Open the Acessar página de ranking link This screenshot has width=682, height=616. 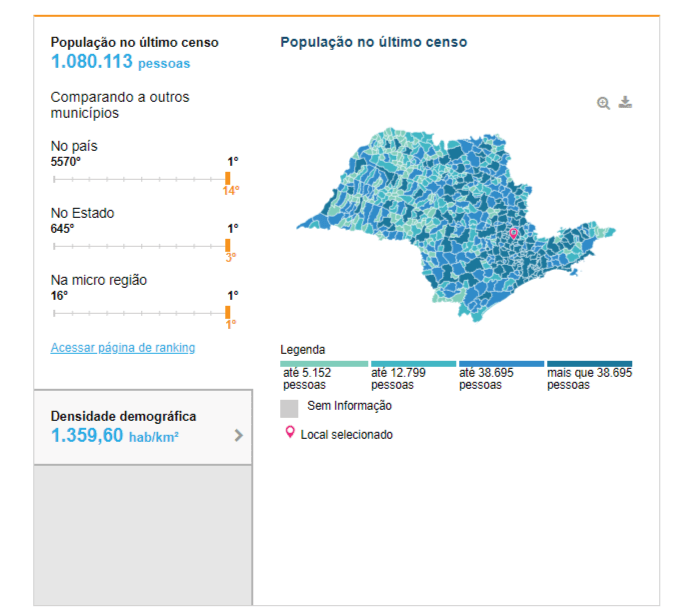coord(123,348)
